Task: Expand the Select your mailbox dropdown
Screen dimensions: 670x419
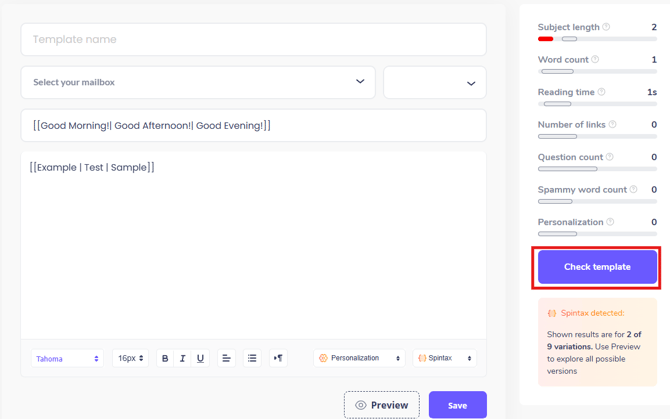Action: coord(198,82)
